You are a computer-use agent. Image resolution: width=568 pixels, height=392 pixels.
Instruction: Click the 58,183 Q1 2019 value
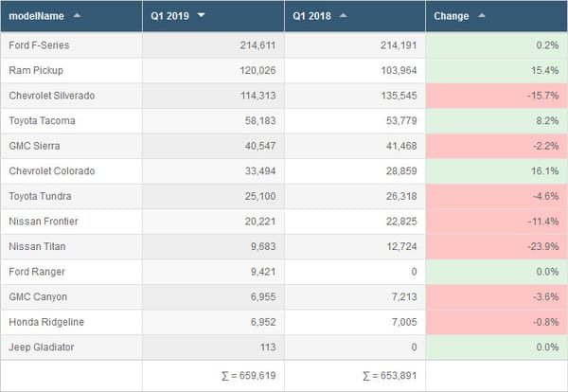tap(260, 120)
